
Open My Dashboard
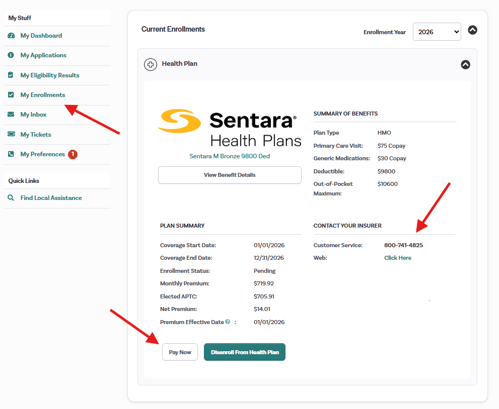(x=41, y=36)
